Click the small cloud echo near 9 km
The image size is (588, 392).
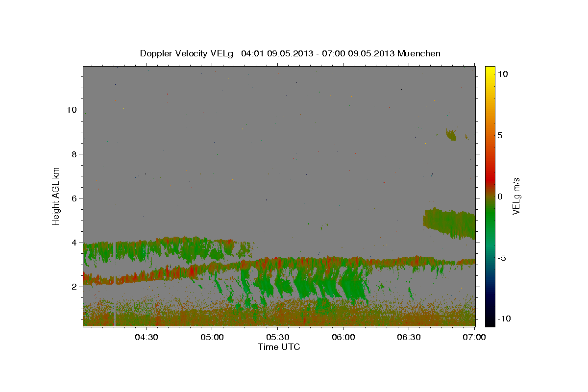(451, 135)
